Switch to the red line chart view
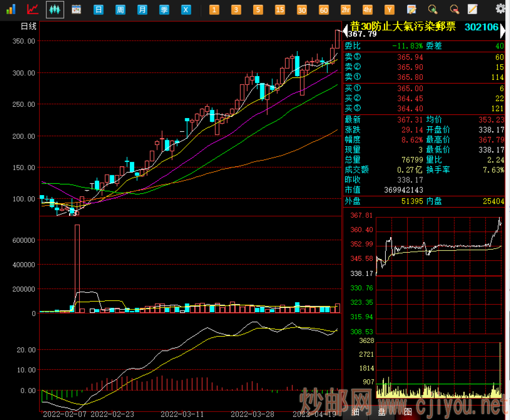The width and height of the screenshot is (510, 420). pyautogui.click(x=33, y=9)
